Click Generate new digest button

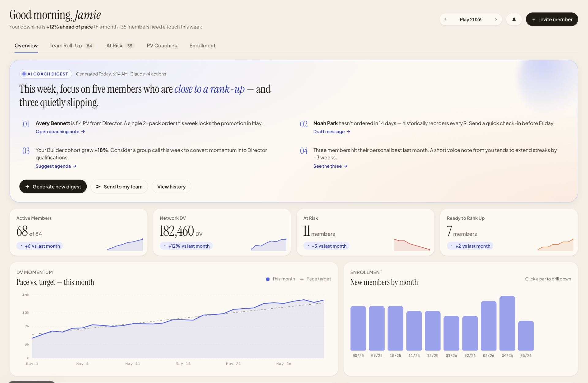(x=53, y=186)
